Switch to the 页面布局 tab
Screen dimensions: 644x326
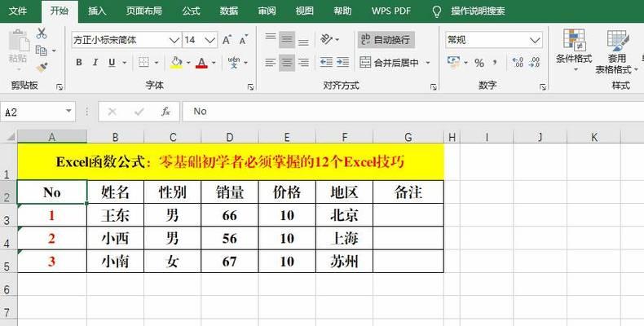coord(143,11)
